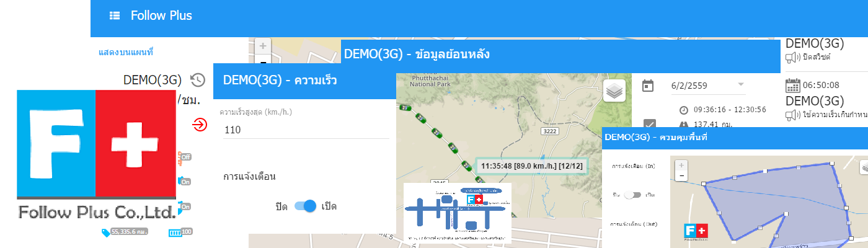Viewport: 868px width, 248px height.
Task: Click the megaphone icon beside ปิดสวิชต์
Action: click(x=792, y=57)
